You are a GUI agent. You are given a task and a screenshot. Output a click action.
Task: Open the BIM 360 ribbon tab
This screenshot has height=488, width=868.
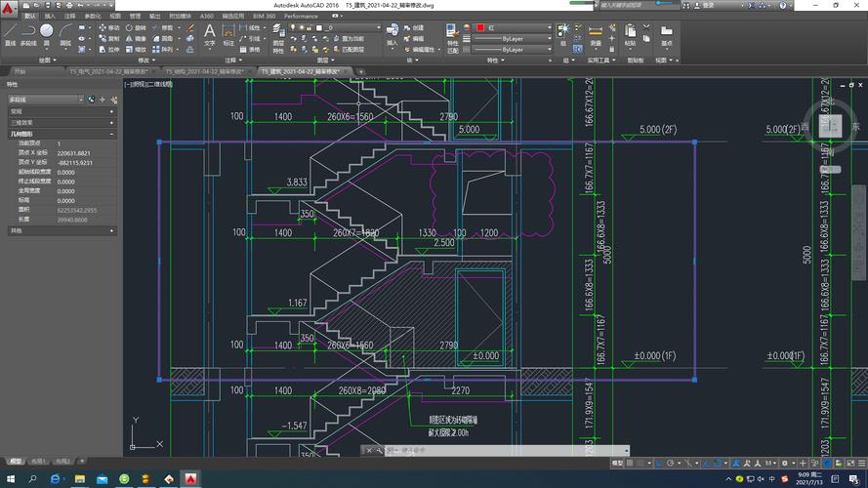point(264,17)
